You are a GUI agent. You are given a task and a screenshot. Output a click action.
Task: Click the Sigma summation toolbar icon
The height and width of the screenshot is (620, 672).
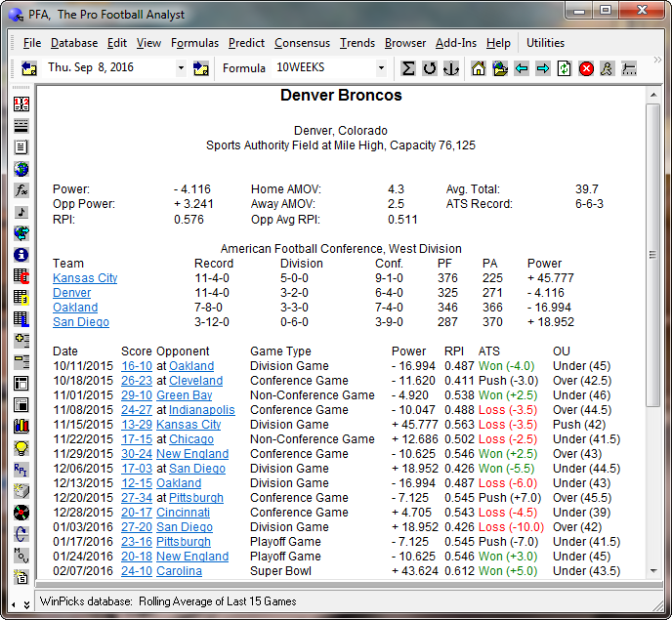(408, 68)
